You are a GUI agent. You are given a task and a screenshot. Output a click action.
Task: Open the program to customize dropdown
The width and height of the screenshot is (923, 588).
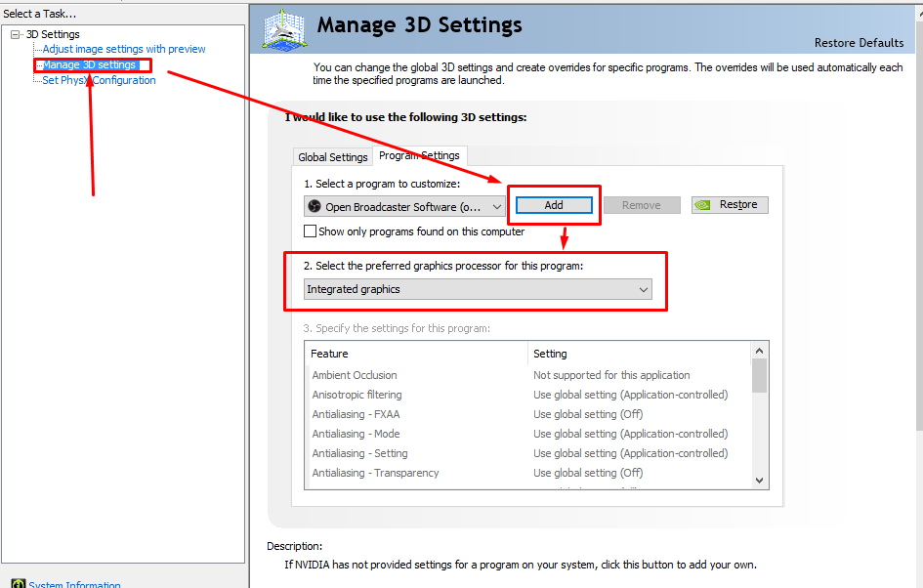pos(404,207)
